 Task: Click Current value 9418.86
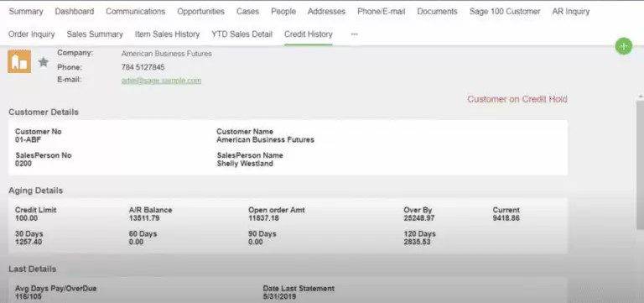pyautogui.click(x=506, y=218)
